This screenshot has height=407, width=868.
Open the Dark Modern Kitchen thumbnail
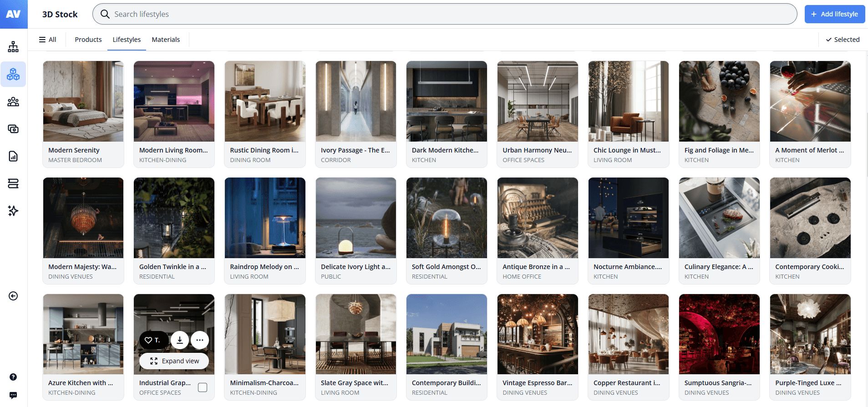[x=447, y=102]
